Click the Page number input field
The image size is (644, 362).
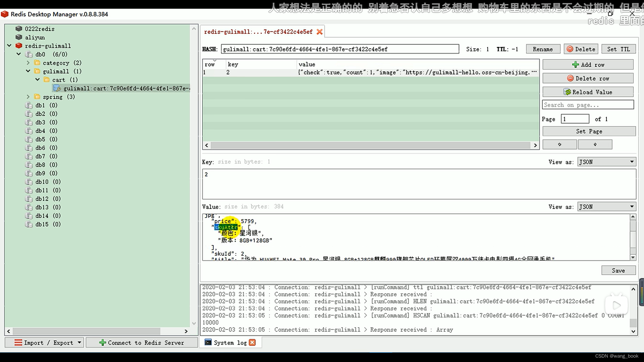575,119
